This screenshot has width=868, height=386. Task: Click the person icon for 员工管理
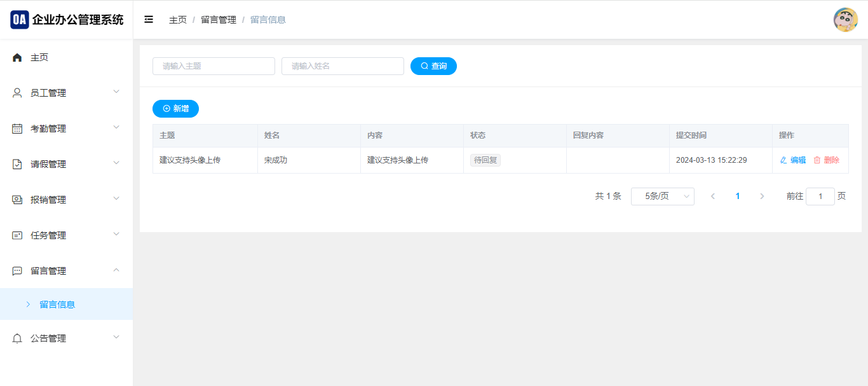pos(17,93)
